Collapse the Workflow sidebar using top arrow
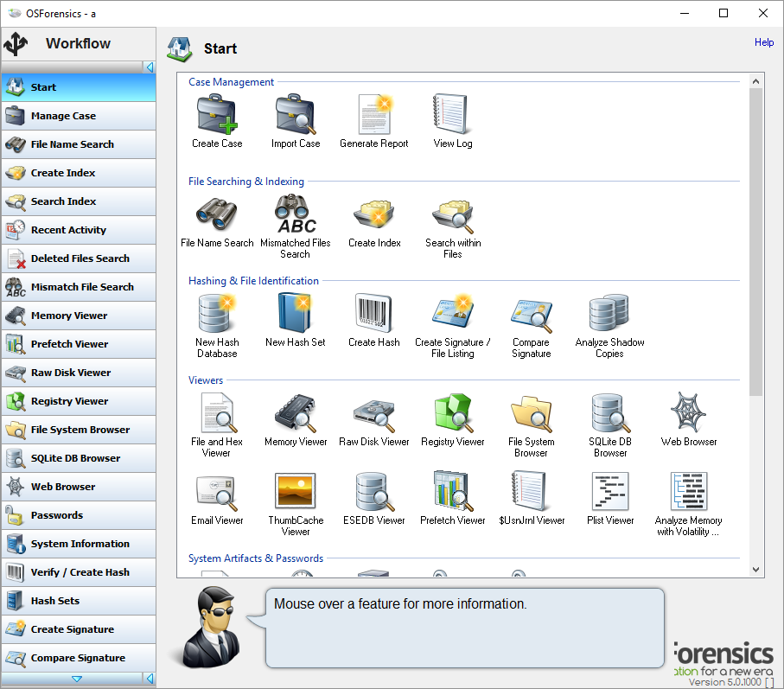The image size is (784, 689). [x=150, y=67]
